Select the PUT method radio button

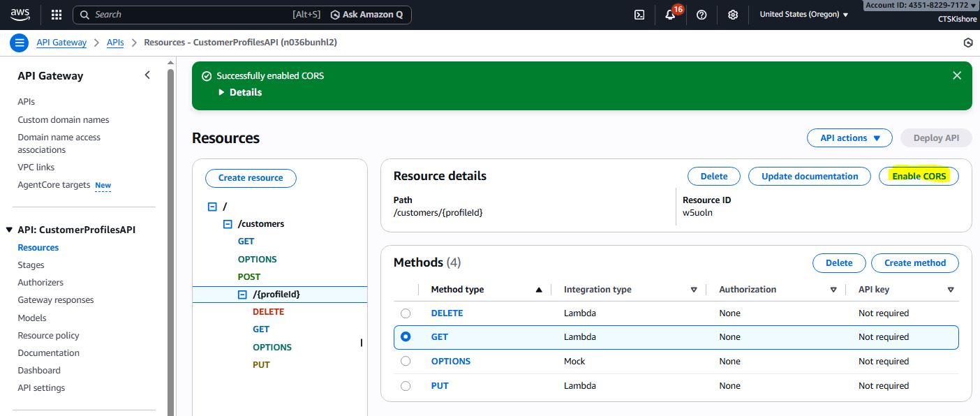(x=406, y=386)
